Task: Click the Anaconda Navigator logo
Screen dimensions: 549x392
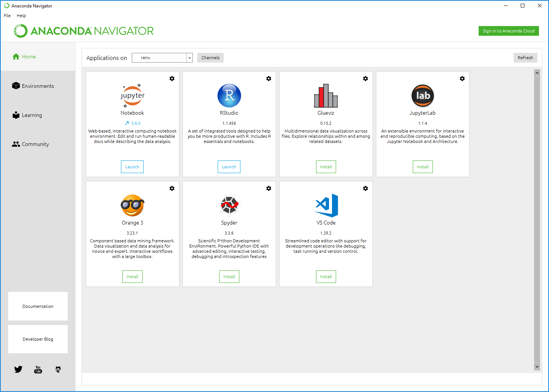Action: (x=84, y=31)
